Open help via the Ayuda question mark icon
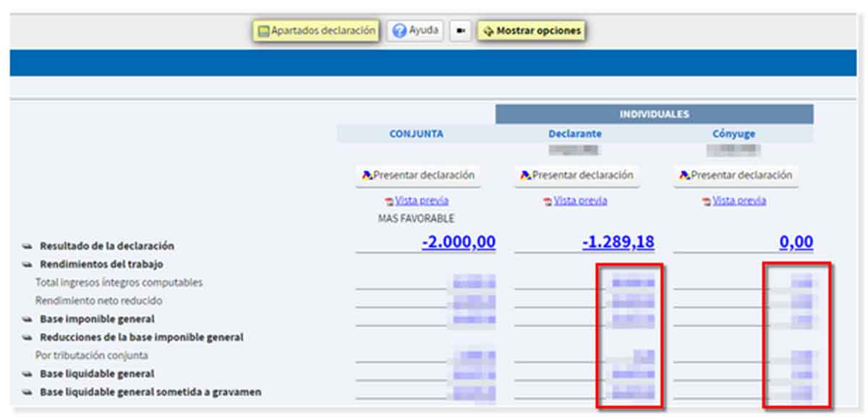Screen dimensions: 868x417 tap(399, 31)
